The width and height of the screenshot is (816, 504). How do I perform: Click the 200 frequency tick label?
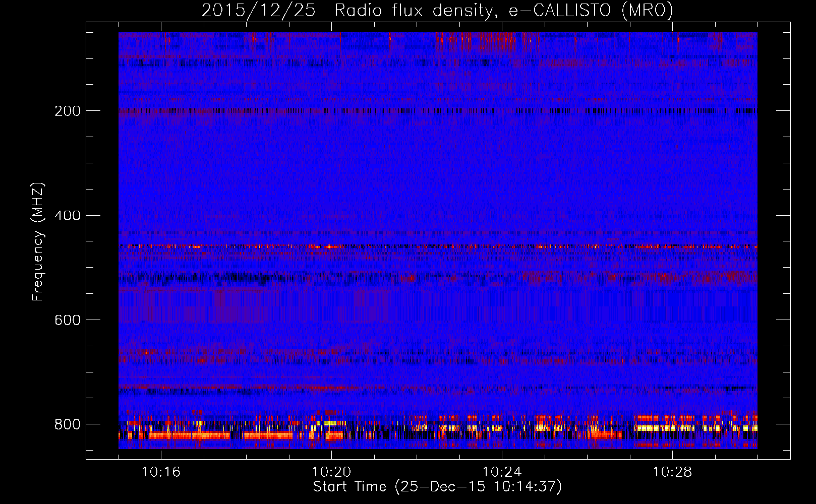[x=68, y=111]
